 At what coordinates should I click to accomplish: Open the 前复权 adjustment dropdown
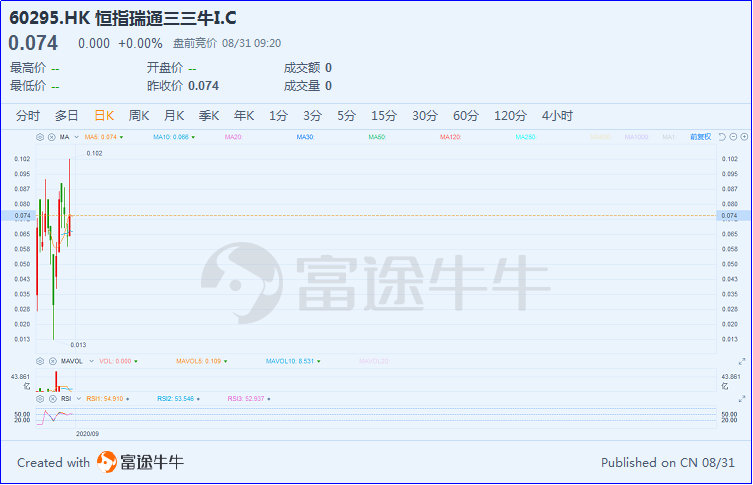pyautogui.click(x=701, y=137)
